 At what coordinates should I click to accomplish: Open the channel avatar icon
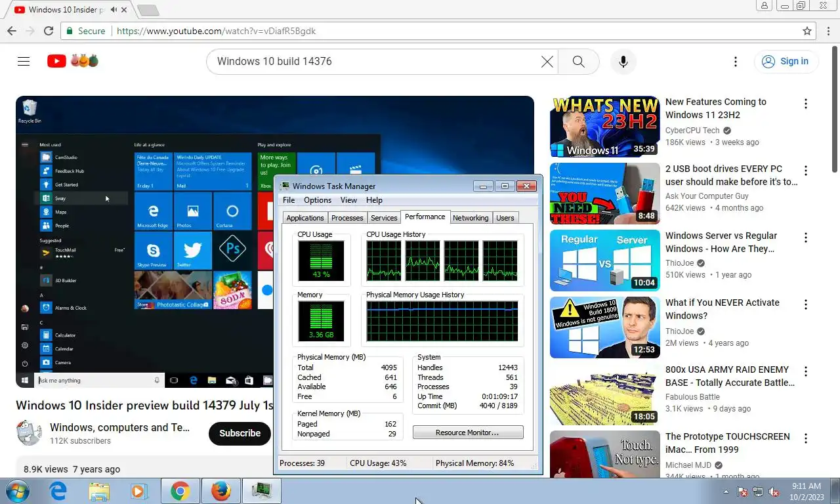[x=29, y=433]
